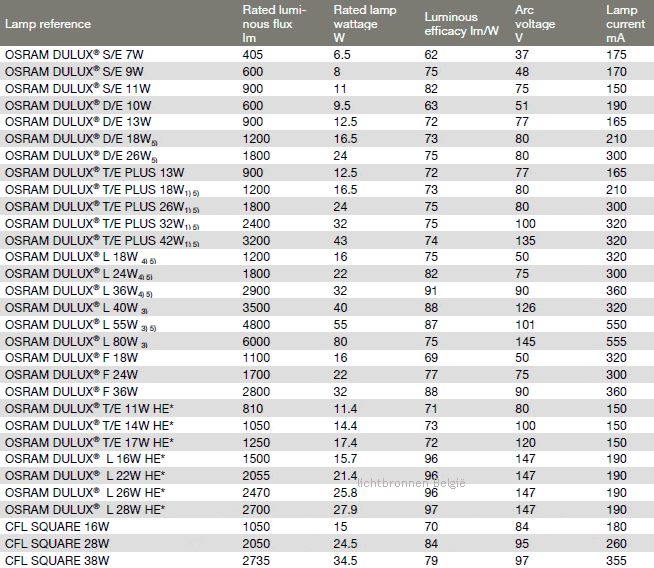
Task: Select the 'OSRAM DULUX T/E PLUS 42W' name
Action: [x=102, y=241]
